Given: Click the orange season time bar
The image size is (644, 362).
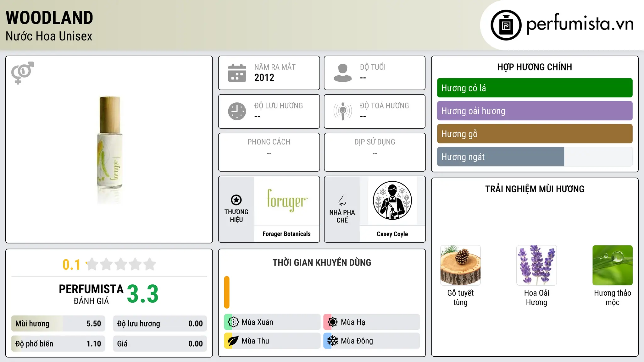Looking at the screenshot, I should 227,292.
